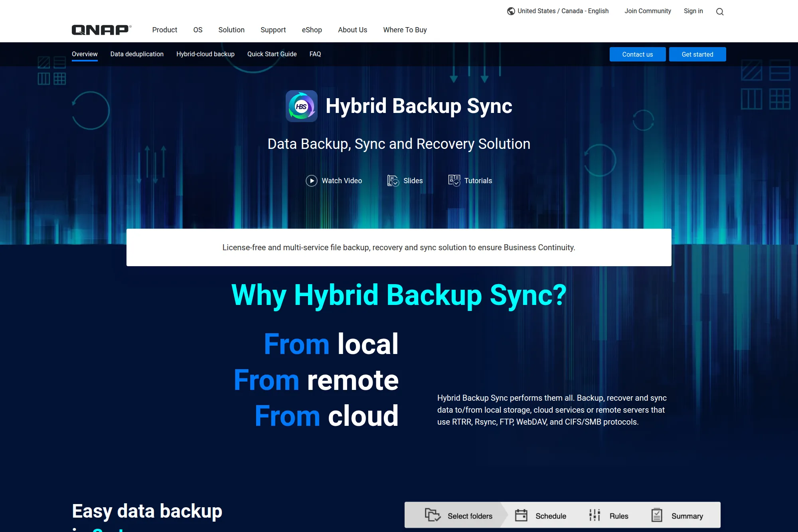798x532 pixels.
Task: Open the Solution menu
Action: pyautogui.click(x=231, y=30)
